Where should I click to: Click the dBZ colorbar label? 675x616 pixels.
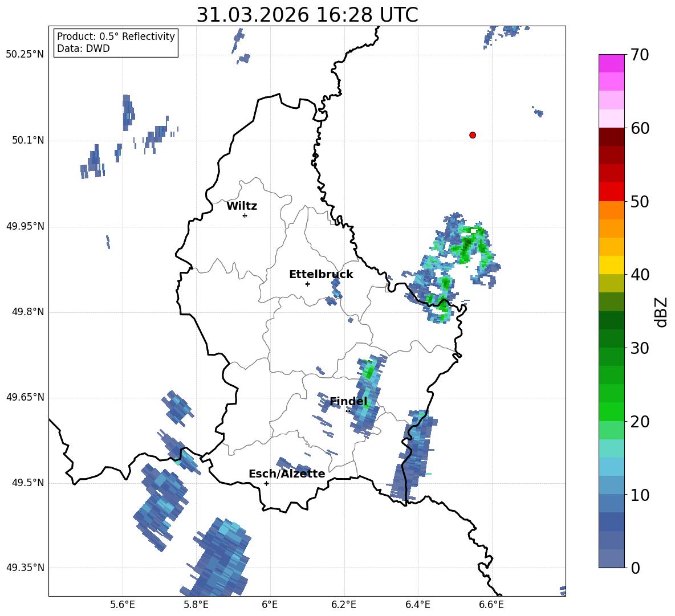pyautogui.click(x=662, y=312)
